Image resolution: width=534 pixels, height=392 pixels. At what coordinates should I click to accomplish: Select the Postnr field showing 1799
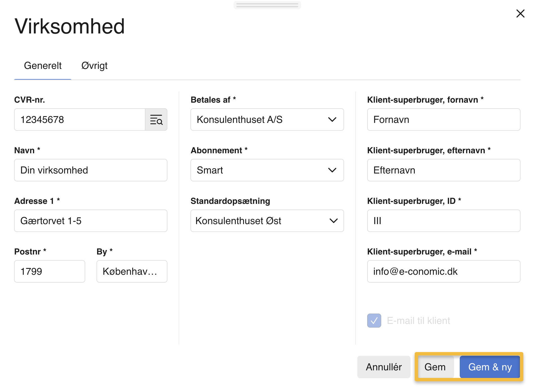click(x=50, y=271)
